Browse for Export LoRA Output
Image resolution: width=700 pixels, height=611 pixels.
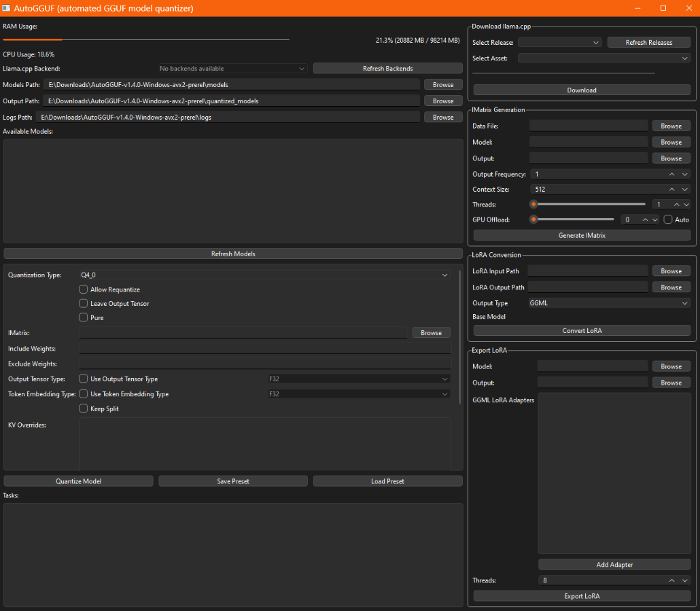[671, 383]
